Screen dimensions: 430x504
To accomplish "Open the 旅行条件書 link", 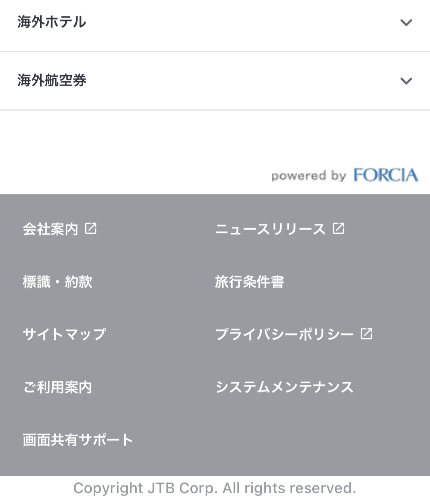I will pyautogui.click(x=249, y=282).
